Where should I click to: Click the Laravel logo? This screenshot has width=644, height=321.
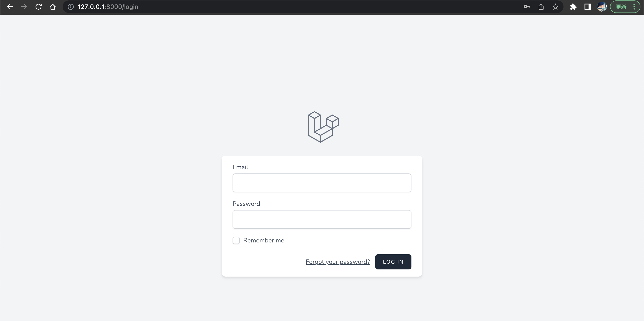click(x=323, y=127)
